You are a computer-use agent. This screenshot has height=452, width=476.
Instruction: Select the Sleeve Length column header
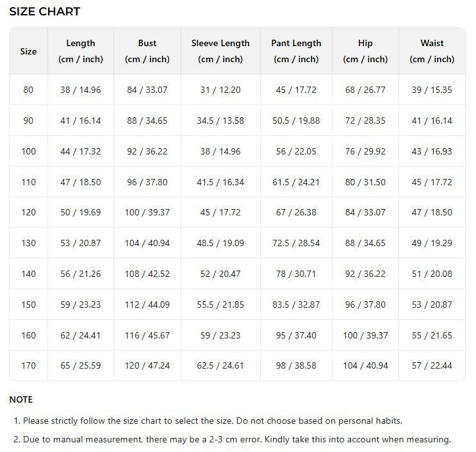pyautogui.click(x=220, y=51)
